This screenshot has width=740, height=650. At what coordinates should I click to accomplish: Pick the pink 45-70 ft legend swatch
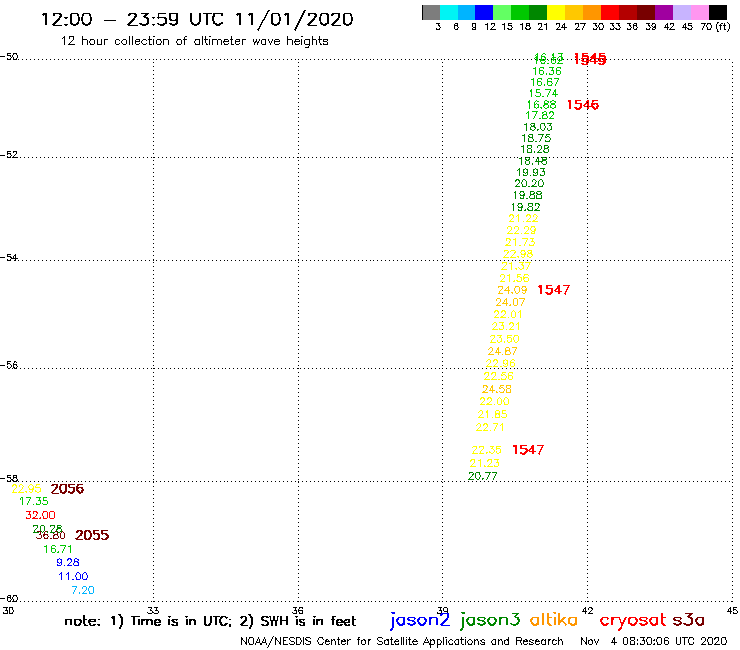coord(699,12)
